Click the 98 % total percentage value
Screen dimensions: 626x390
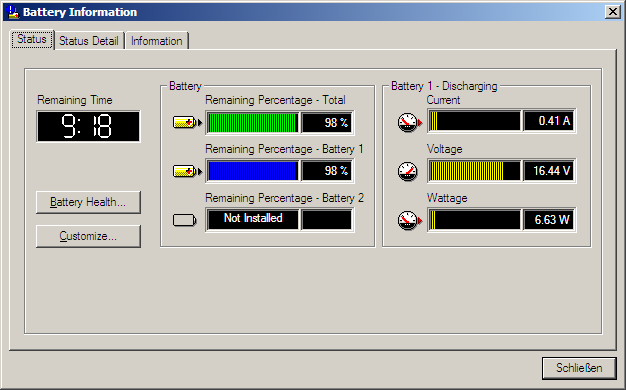click(x=327, y=123)
